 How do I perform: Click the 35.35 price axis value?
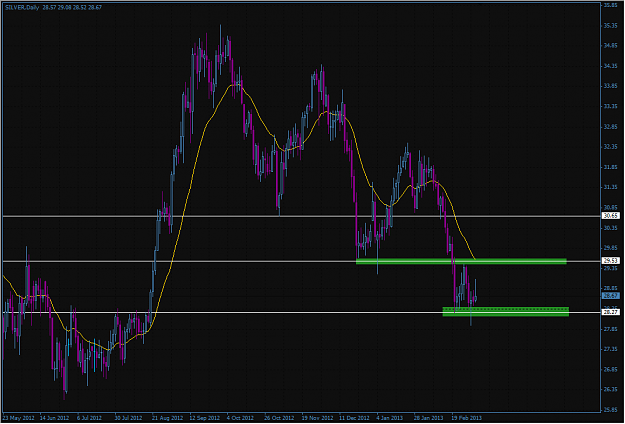(x=611, y=26)
